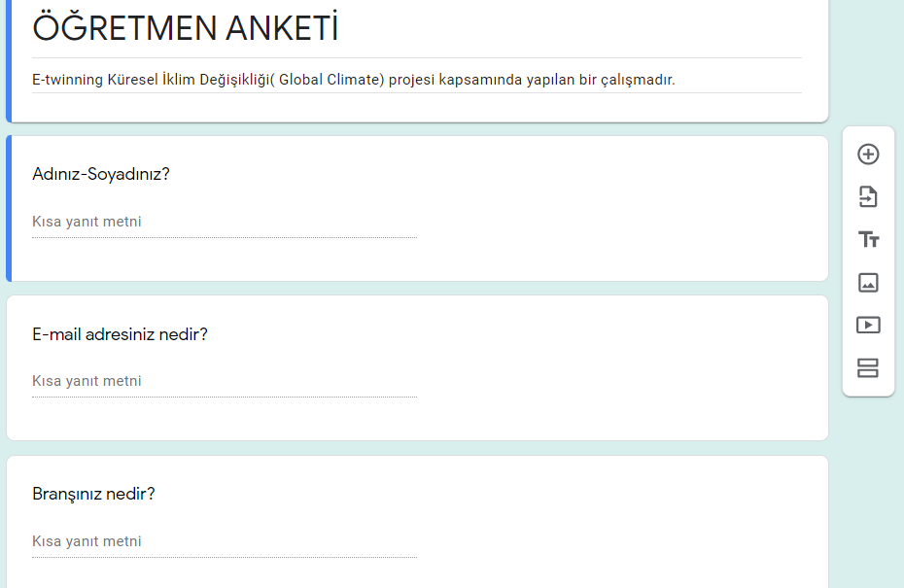The image size is (904, 588).
Task: Select the "E-mail adresiniz nedir?" question title
Action: 120,334
